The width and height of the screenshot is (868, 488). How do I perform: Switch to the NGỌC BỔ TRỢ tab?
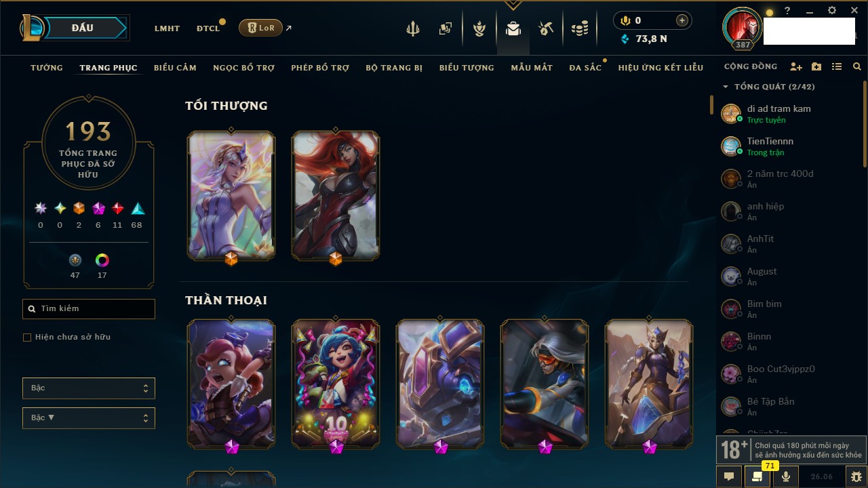coord(244,68)
